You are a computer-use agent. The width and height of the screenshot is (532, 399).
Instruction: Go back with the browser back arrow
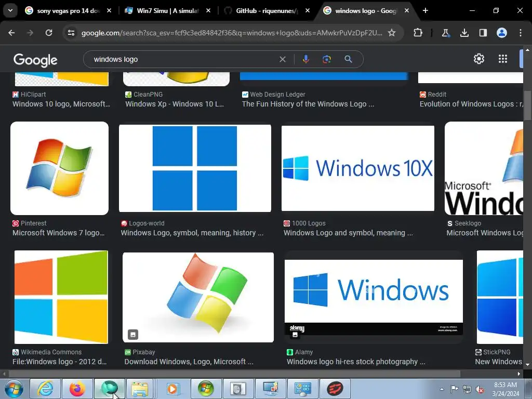pyautogui.click(x=11, y=33)
